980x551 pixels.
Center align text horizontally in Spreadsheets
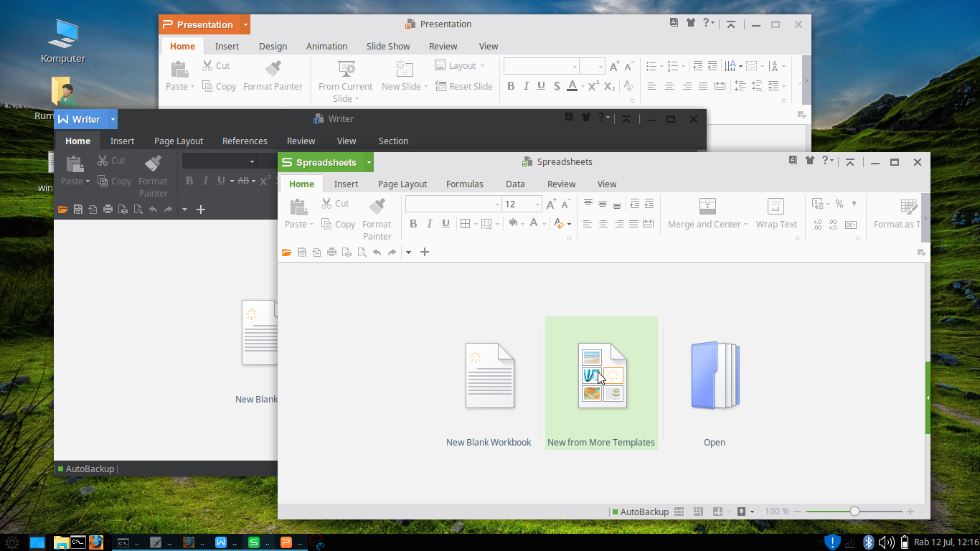pos(603,224)
